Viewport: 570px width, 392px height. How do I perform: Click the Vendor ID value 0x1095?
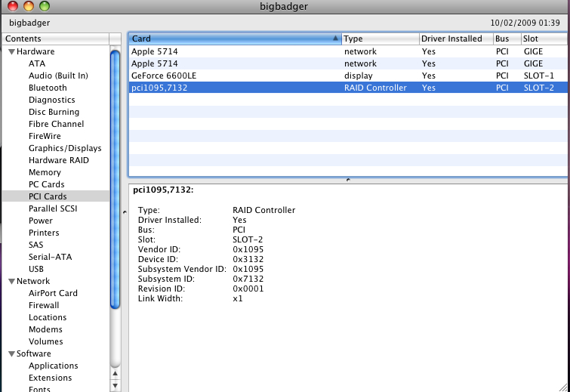point(248,249)
